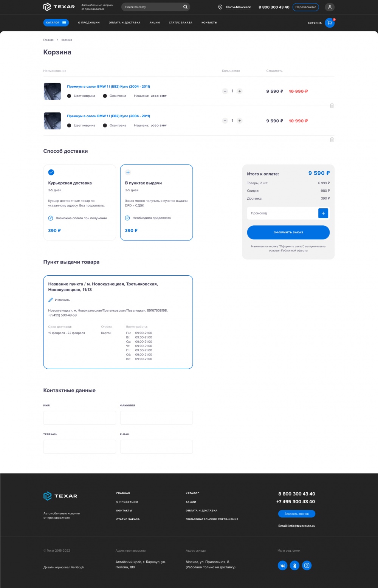This screenshot has width=378, height=588.
Task: Open the user account profile icon
Action: pos(330,7)
